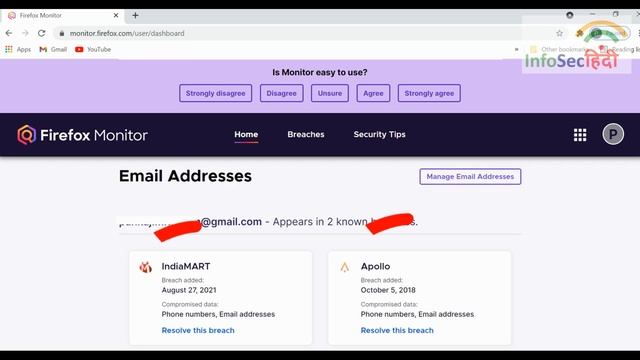Click the padlock site security icon
The width and height of the screenshot is (640, 360).
click(62, 33)
